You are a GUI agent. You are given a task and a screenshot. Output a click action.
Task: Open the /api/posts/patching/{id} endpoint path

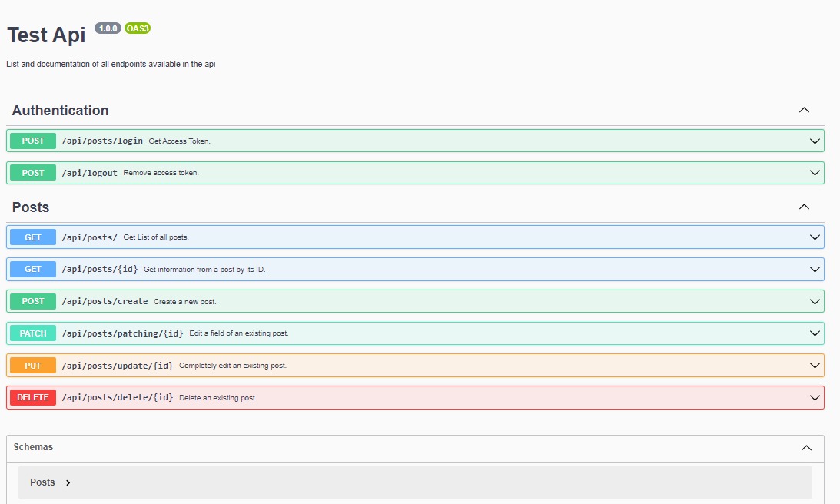click(x=122, y=333)
